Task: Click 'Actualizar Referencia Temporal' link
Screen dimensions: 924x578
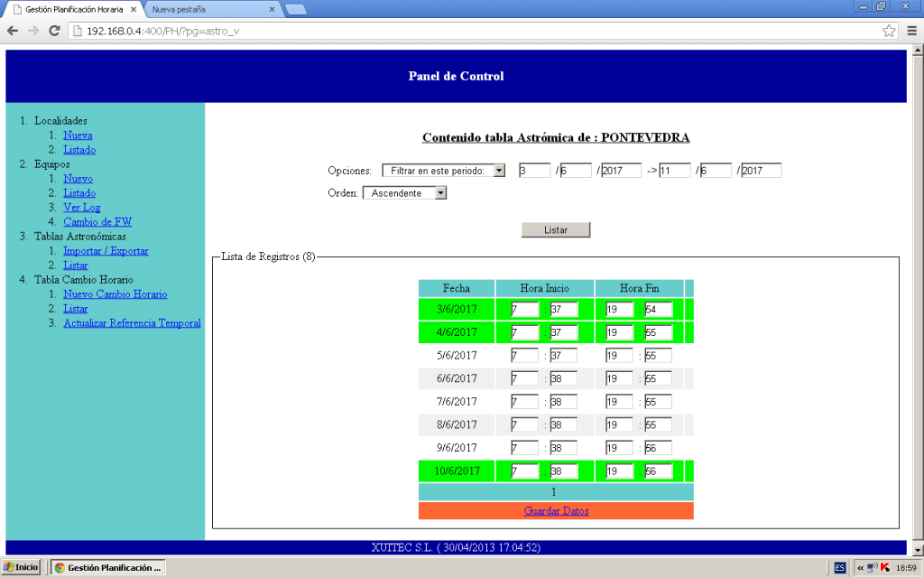Action: click(132, 323)
